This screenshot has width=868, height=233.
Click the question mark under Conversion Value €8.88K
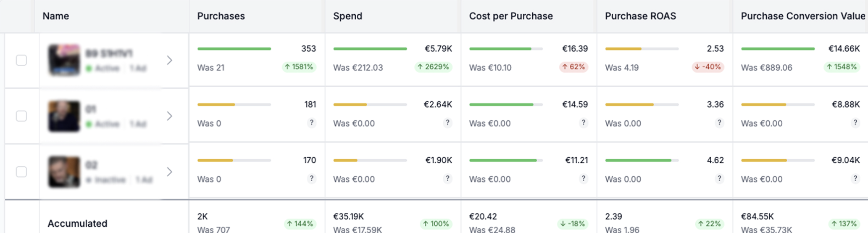(855, 123)
